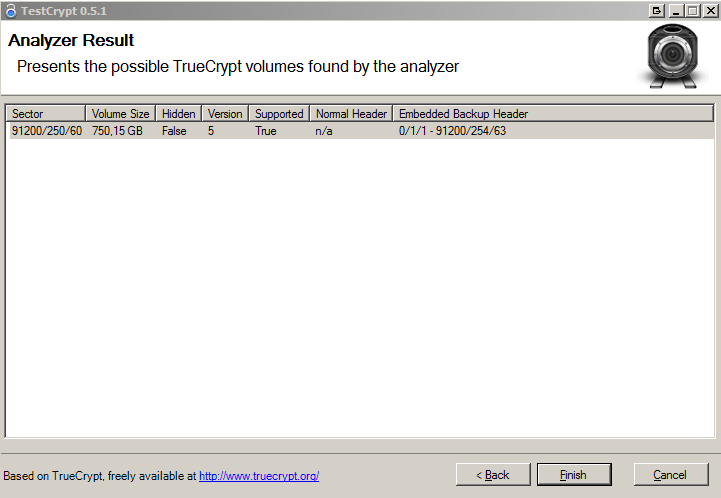Go back with the Back button
Image resolution: width=721 pixels, height=498 pixels.
(x=493, y=475)
